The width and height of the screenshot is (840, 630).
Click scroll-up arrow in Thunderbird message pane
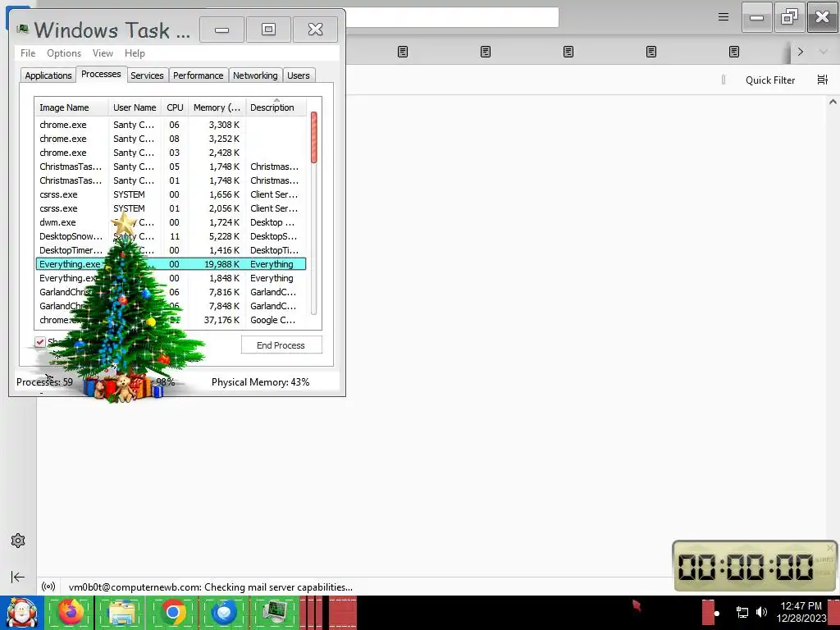coord(833,102)
